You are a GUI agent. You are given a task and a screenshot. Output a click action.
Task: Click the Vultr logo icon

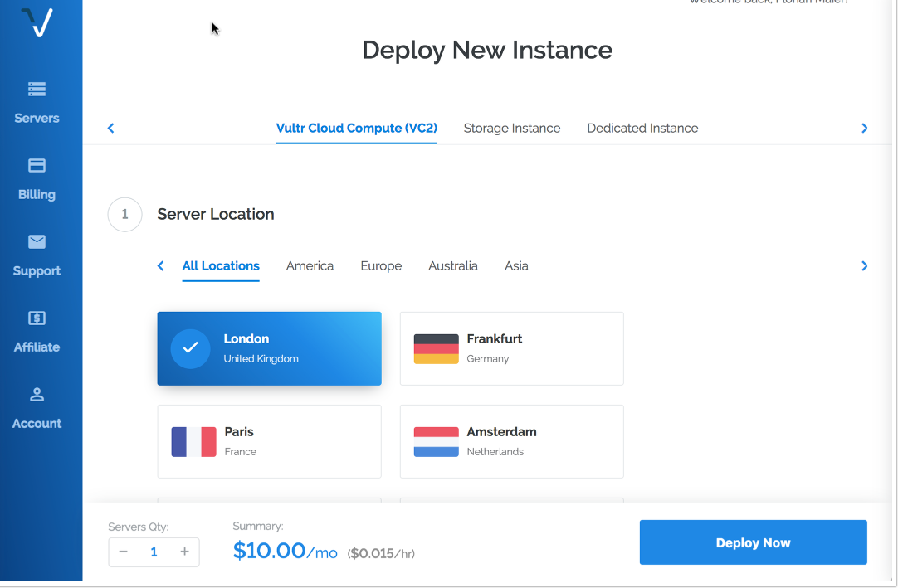click(x=37, y=22)
